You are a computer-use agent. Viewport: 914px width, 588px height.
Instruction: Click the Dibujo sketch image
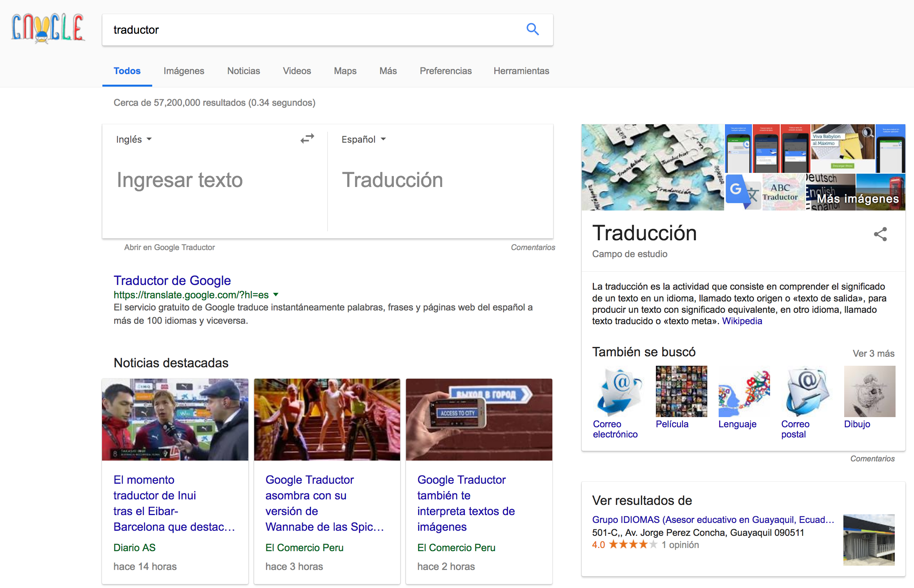(x=870, y=391)
